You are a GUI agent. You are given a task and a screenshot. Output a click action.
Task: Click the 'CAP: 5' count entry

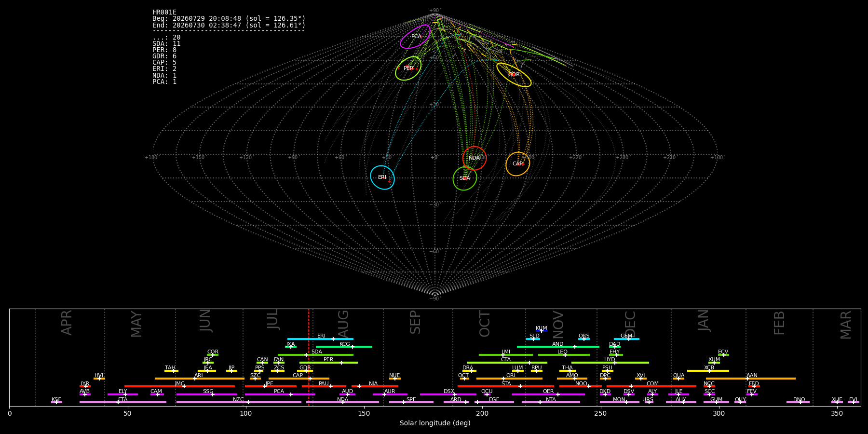[164, 63]
